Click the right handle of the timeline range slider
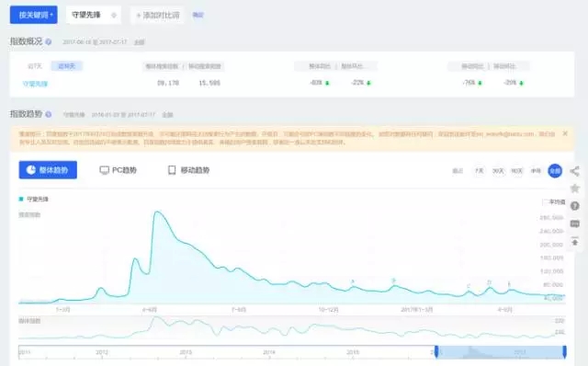Image resolution: width=588 pixels, height=366 pixels. click(564, 351)
